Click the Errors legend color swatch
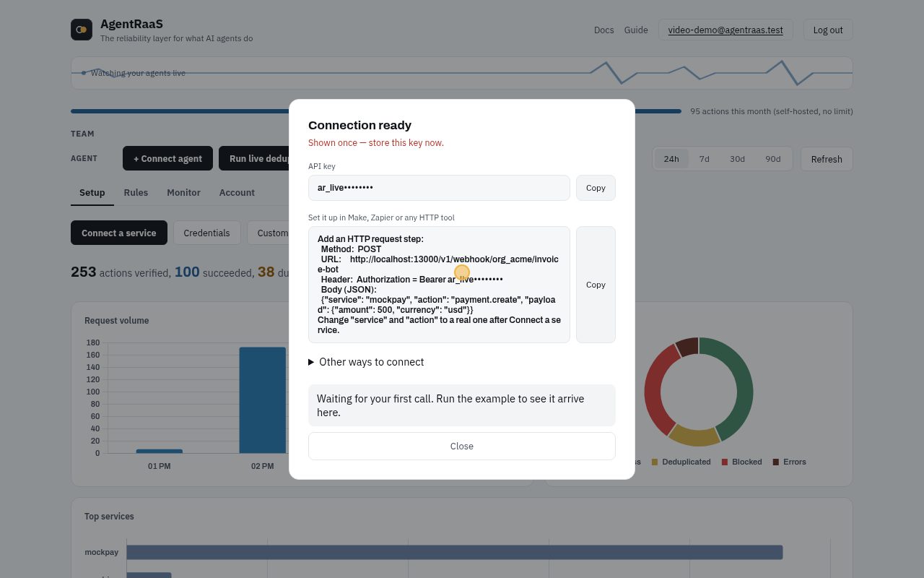This screenshot has width=924, height=578. point(776,462)
